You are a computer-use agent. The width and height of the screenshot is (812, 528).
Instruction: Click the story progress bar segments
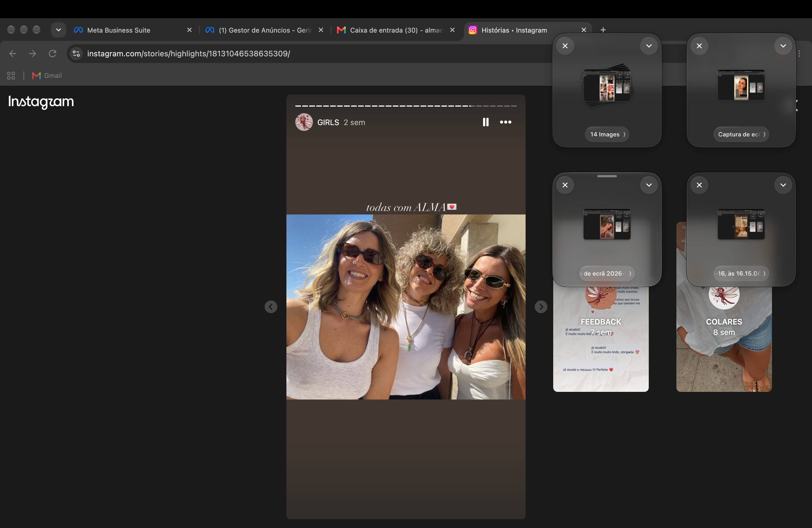coord(406,106)
